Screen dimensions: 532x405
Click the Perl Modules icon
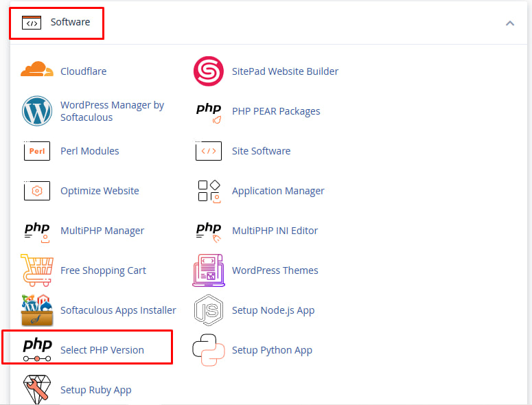tap(37, 150)
